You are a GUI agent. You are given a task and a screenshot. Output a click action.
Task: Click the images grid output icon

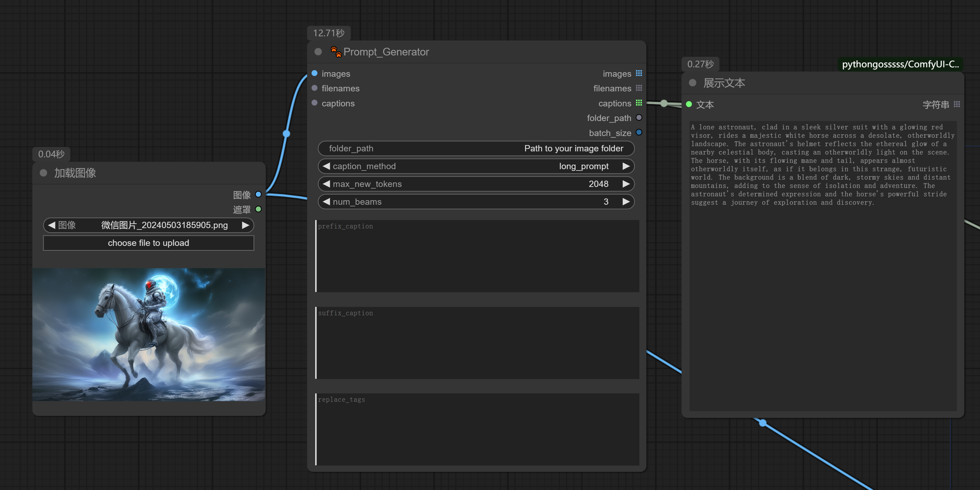click(x=640, y=74)
